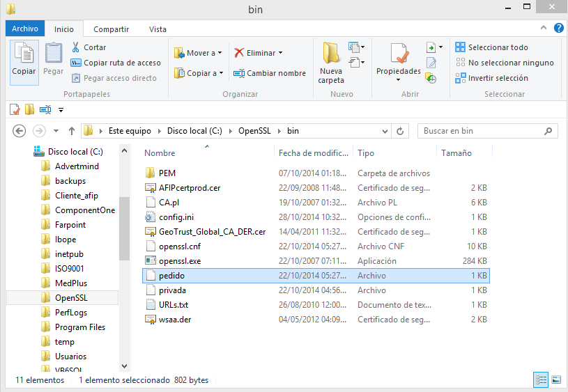Viewport: 568px width, 392px height.
Task: Switch to the Compartir tab
Action: coord(111,29)
